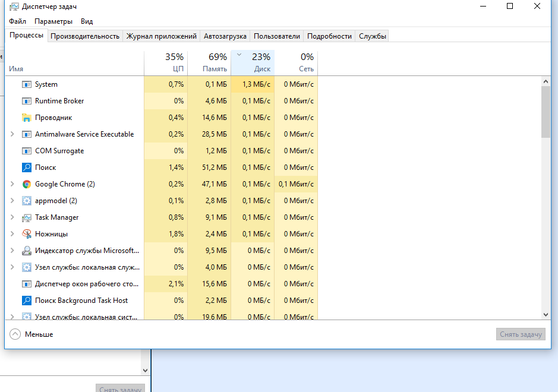Open the Вид menu

(87, 21)
